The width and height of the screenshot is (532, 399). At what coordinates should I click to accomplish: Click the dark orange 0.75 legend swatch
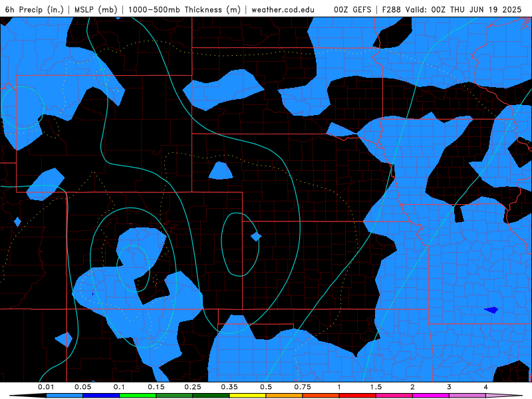pyautogui.click(x=321, y=396)
